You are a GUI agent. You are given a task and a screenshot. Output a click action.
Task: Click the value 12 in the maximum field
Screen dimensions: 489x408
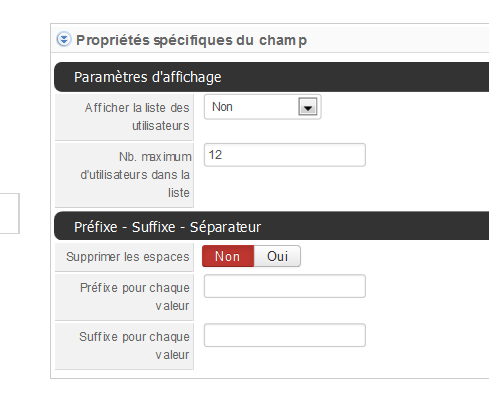pyautogui.click(x=215, y=155)
